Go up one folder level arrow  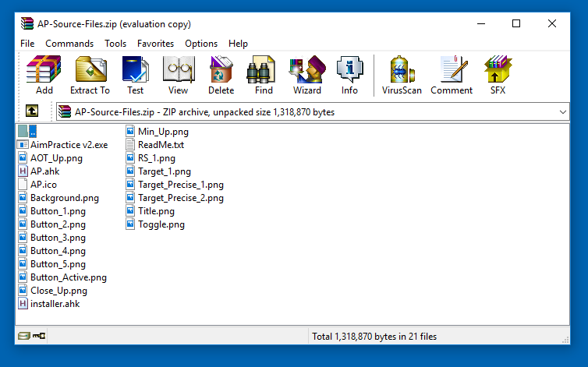32,111
